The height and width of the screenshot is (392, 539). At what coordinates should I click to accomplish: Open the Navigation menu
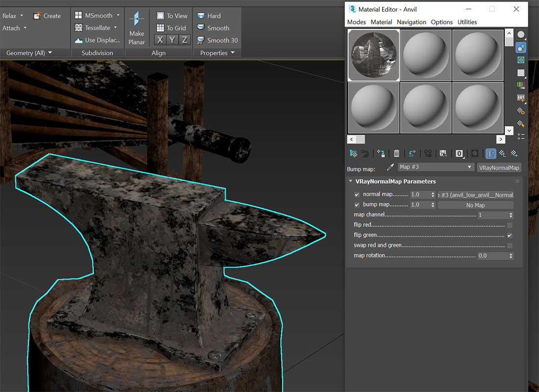pos(411,22)
